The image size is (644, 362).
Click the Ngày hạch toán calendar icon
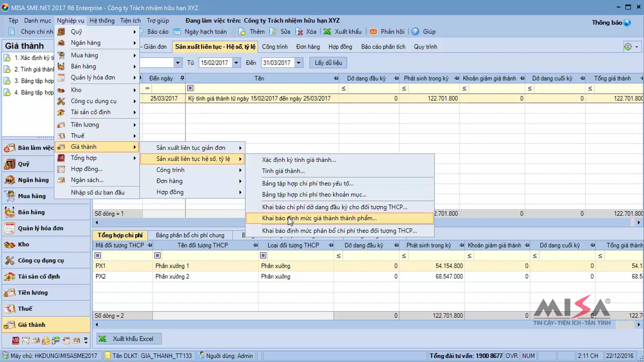click(x=177, y=32)
